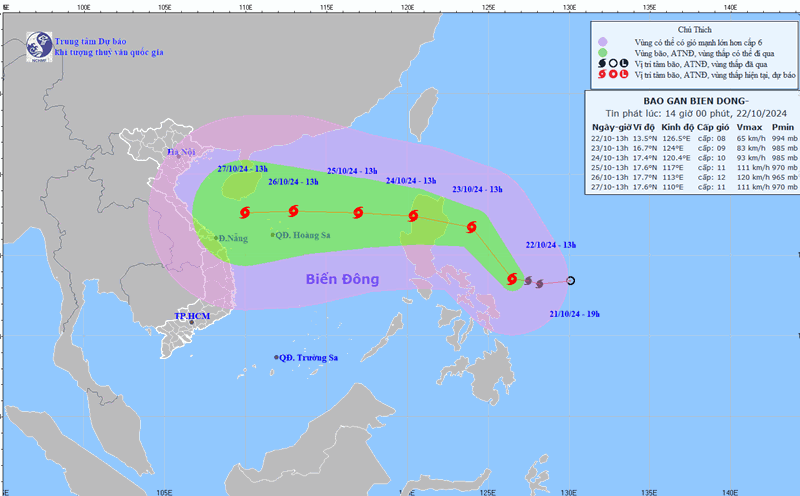Click the storm symbol under 24/10/24 - 13h
Viewport: 800px width, 496px height.
point(413,215)
